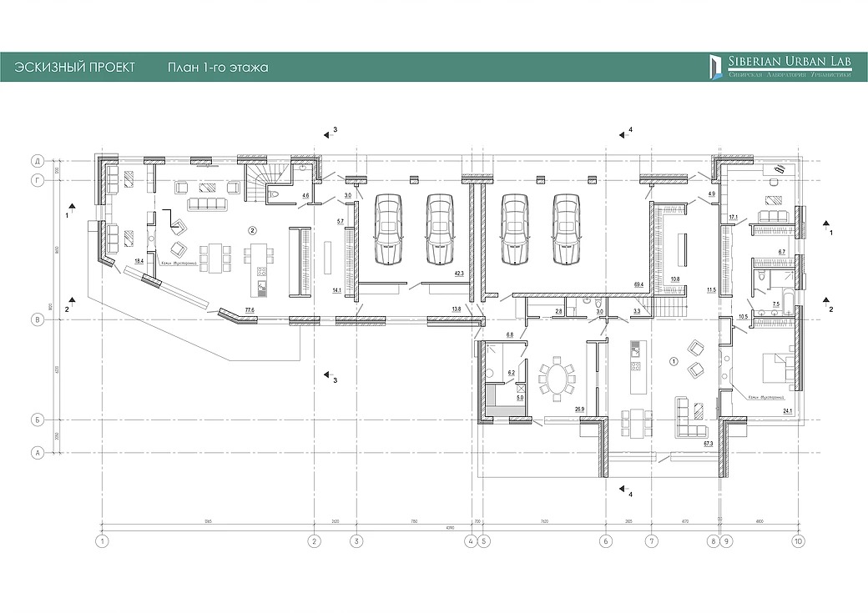Click the 77.6 area label near the angled wall
The image size is (868, 613).
tap(249, 309)
